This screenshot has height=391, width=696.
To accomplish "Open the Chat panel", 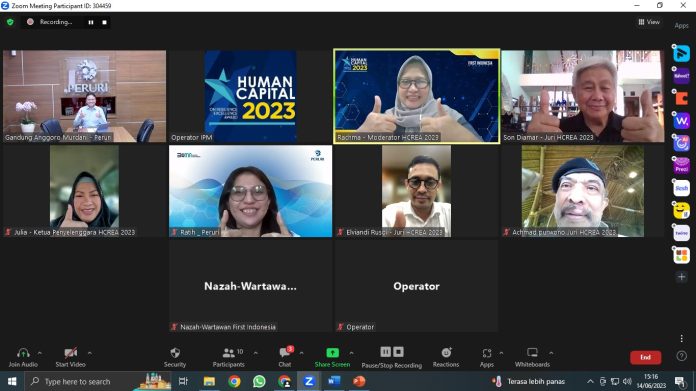I will [x=285, y=357].
